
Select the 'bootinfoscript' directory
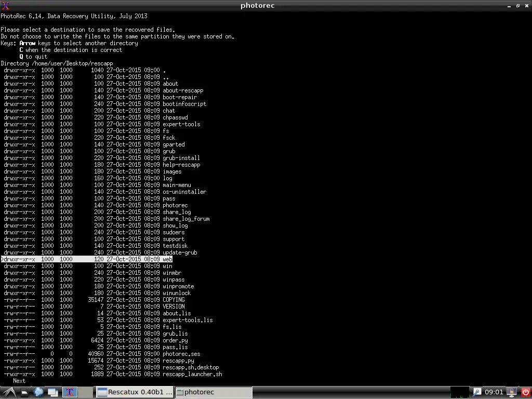(x=105, y=104)
